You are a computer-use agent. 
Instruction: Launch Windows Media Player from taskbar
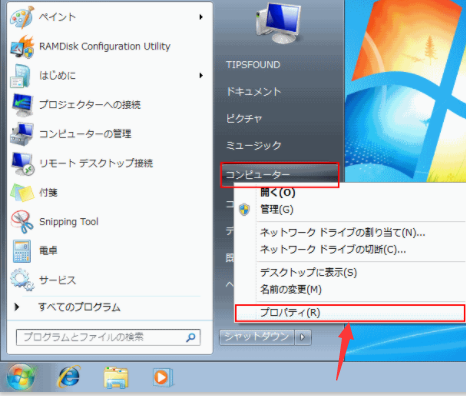162,377
